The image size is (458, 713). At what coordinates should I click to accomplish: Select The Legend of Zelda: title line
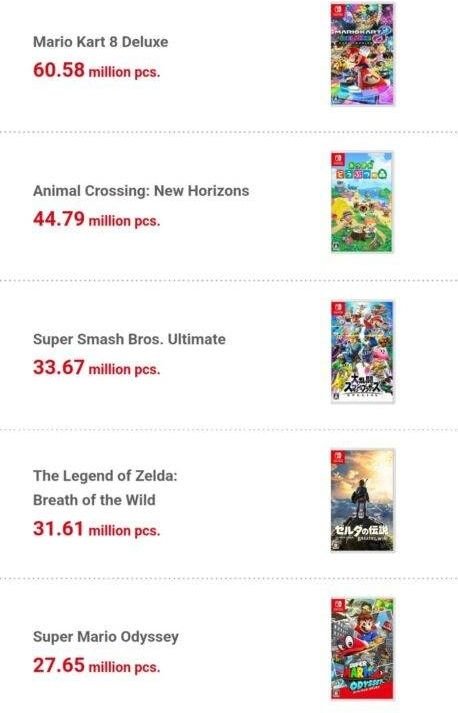pyautogui.click(x=105, y=476)
